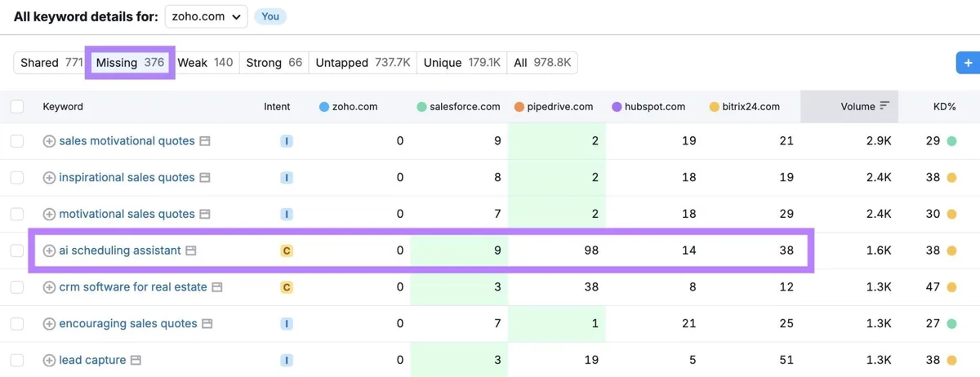980x377 pixels.
Task: Check the 'inspirational sales quotes' row
Action: (17, 178)
